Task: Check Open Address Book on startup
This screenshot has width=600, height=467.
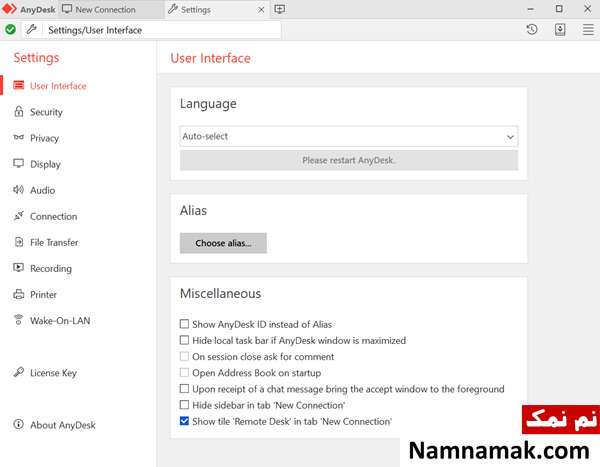Action: (x=184, y=372)
